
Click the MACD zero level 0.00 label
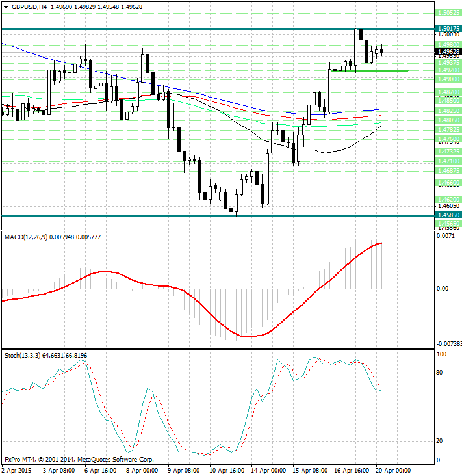tap(443, 288)
